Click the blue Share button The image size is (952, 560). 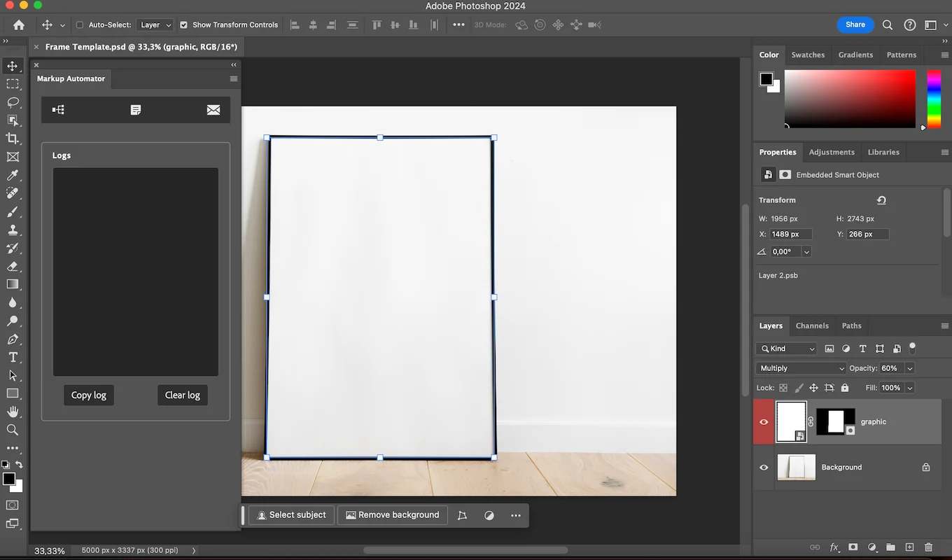[x=855, y=24]
